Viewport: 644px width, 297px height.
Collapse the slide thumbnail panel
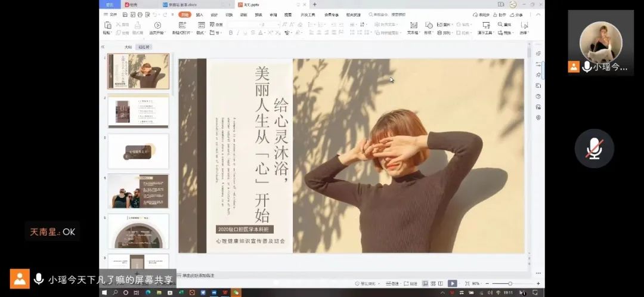click(103, 47)
